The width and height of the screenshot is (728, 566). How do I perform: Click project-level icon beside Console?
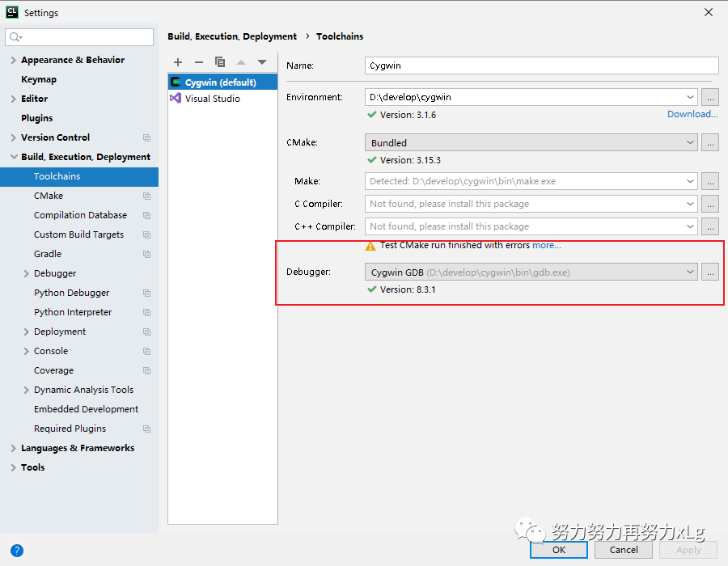[x=146, y=352]
